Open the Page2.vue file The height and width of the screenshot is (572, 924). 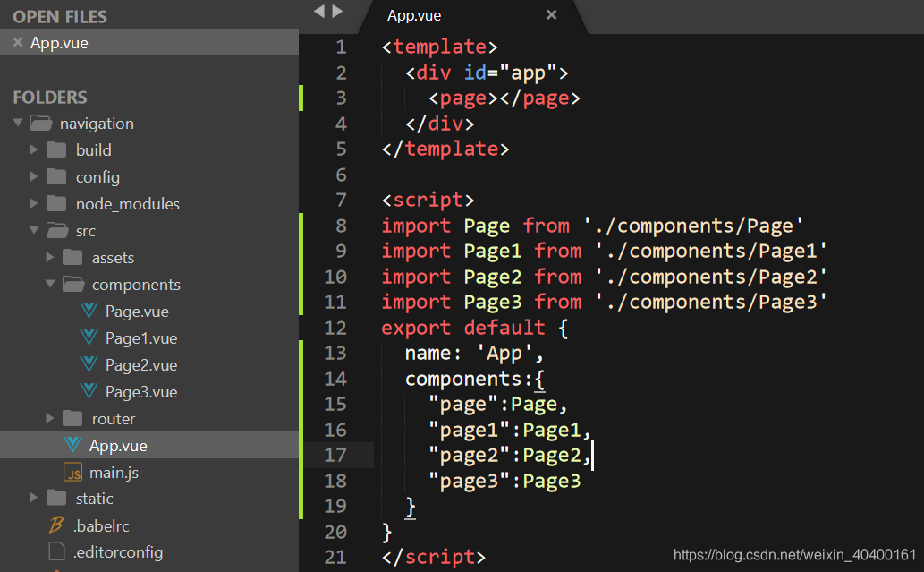(140, 365)
